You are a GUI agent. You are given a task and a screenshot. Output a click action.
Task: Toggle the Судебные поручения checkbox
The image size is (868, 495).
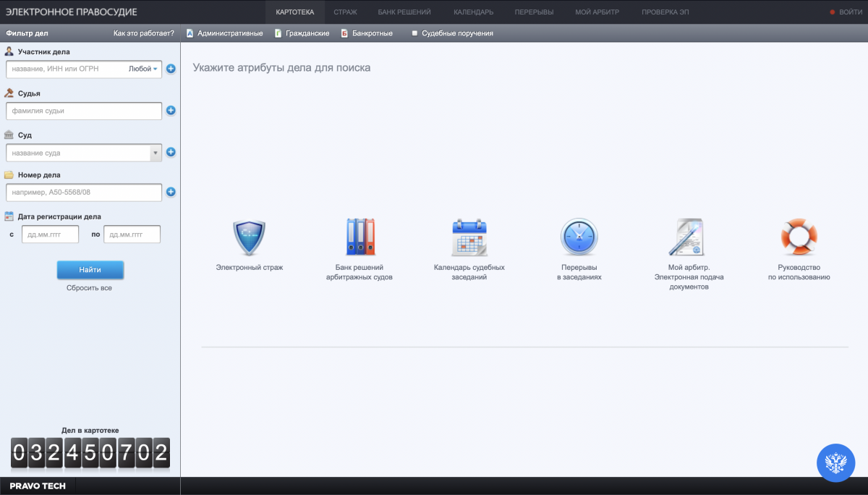point(414,33)
